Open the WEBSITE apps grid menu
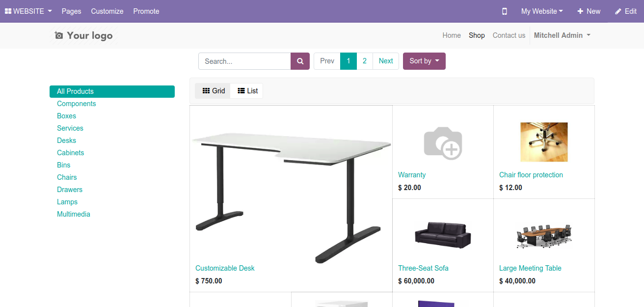Viewport: 644px width, 307px height. tap(28, 11)
